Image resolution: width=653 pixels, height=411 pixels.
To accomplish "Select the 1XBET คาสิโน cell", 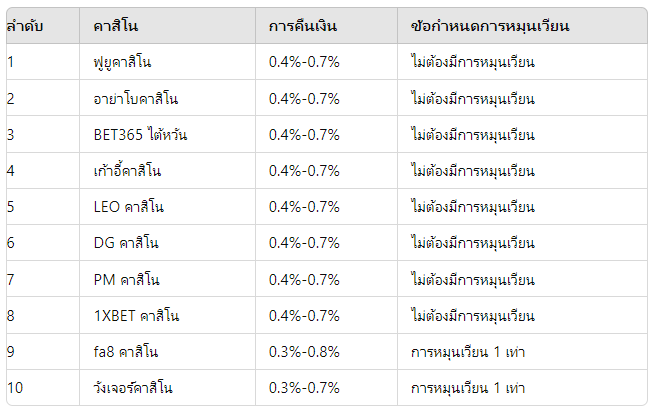I will (x=167, y=315).
